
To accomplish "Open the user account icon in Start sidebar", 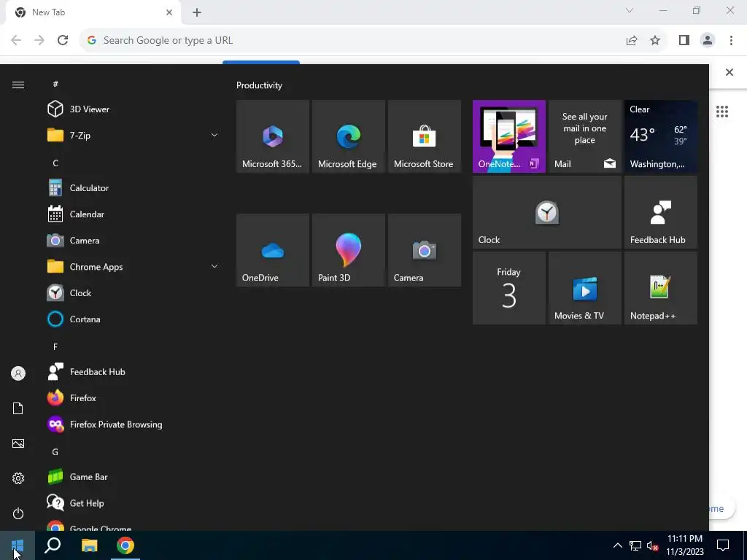I will tap(18, 373).
